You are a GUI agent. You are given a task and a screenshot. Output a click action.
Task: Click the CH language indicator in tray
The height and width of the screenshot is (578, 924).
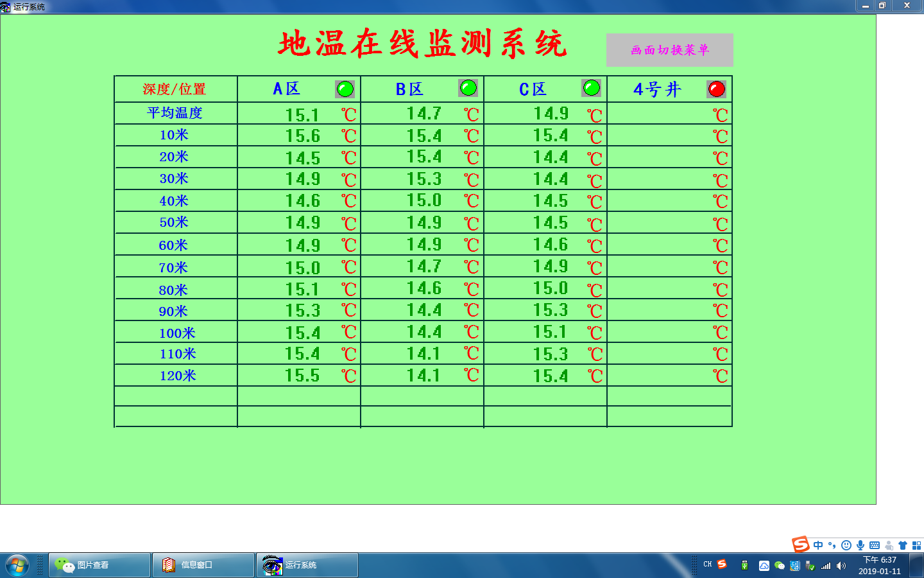click(x=707, y=565)
